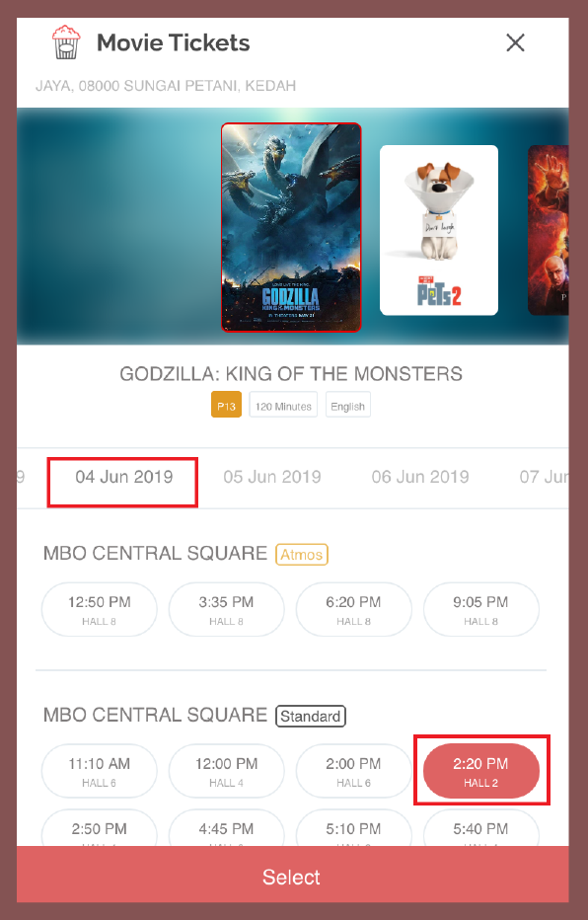Open the 06 Jun 2019 date tab
588x920 pixels.
click(x=420, y=477)
